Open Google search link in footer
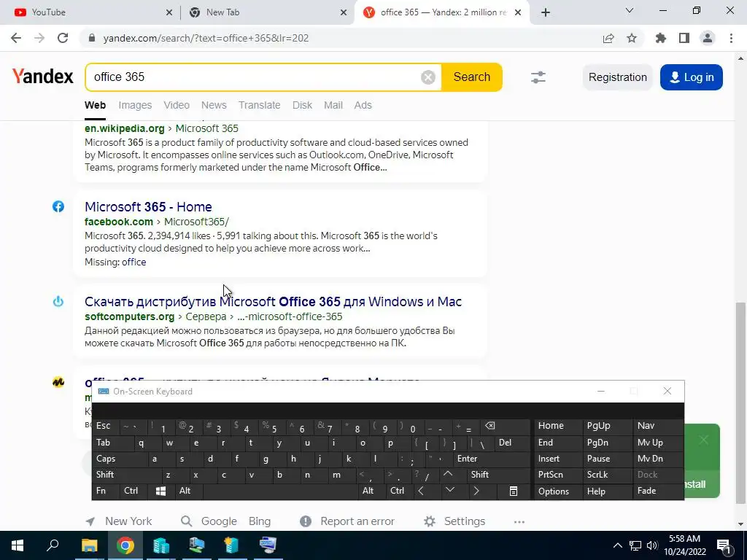 (x=219, y=521)
